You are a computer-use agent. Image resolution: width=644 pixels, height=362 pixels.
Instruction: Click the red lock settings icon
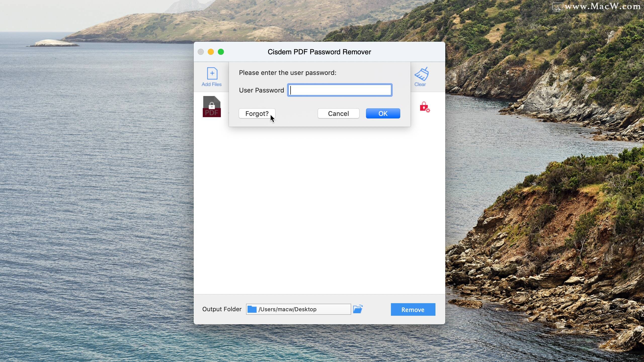(x=425, y=107)
